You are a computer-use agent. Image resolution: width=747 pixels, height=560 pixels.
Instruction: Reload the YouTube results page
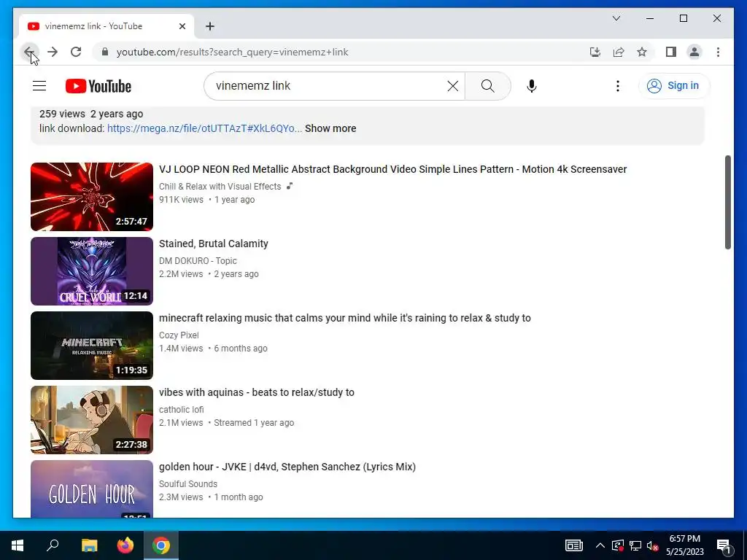(76, 52)
